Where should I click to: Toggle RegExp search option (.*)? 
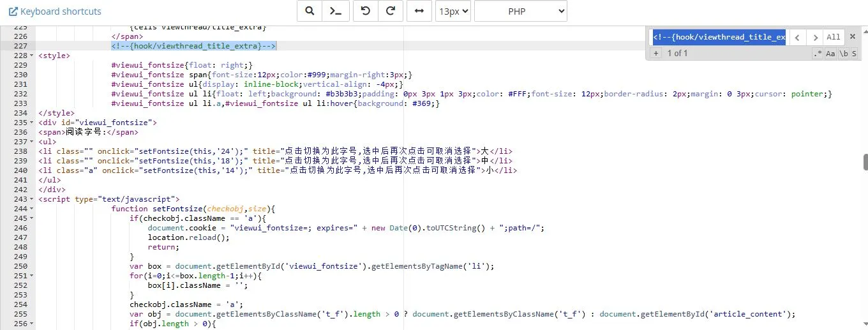tap(818, 54)
